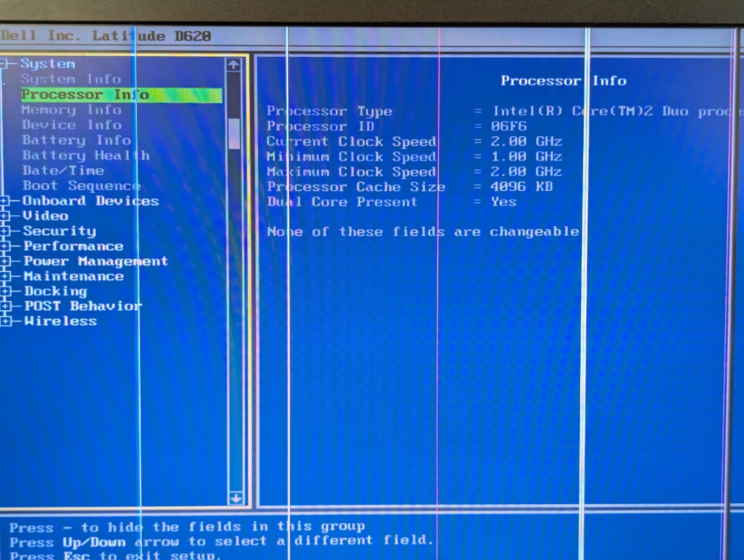Select the Security label
This screenshot has width=744, height=560.
tap(60, 231)
